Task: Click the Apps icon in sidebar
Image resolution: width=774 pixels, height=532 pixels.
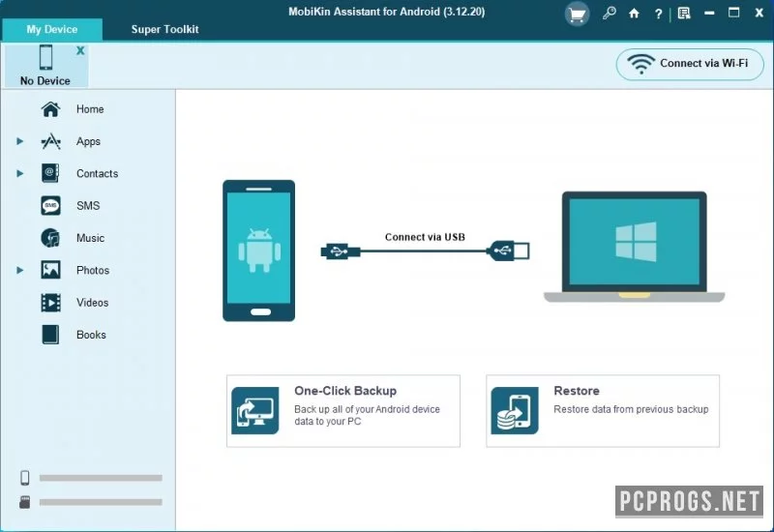Action: (51, 141)
